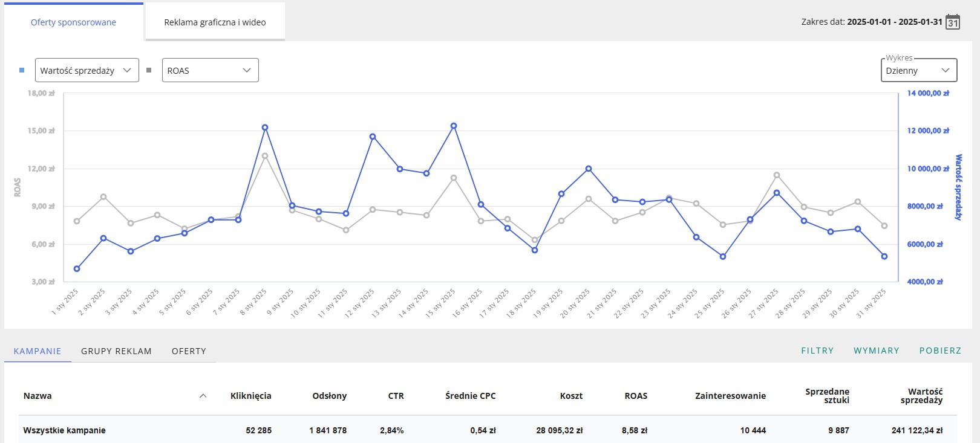Sort table by Koszt column header
The width and height of the screenshot is (980, 443).
tap(571, 396)
